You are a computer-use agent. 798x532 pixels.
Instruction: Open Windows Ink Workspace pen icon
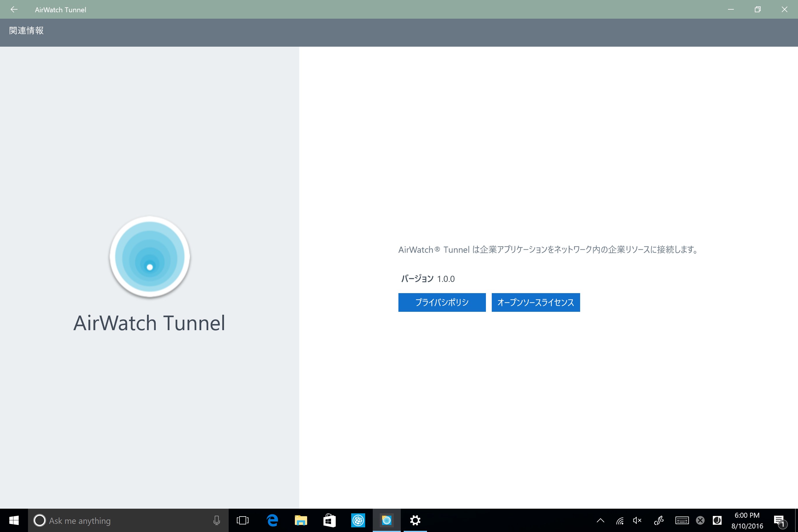coord(659,520)
